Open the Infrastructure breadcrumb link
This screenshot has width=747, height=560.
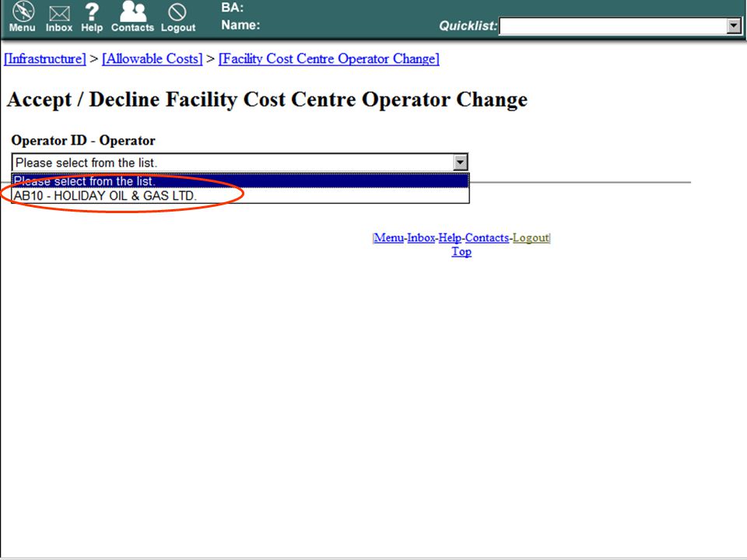45,58
